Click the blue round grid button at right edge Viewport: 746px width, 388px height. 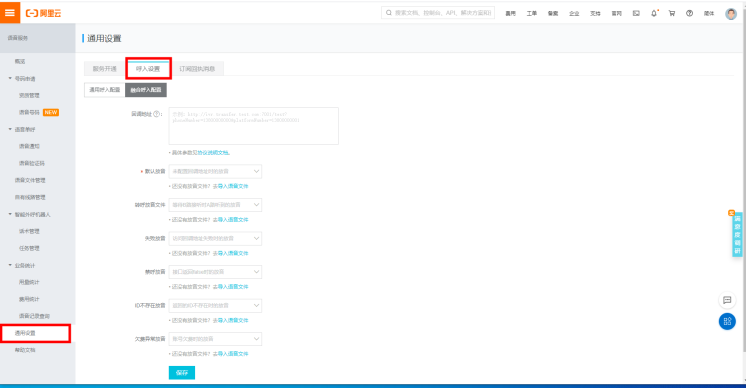(x=727, y=321)
